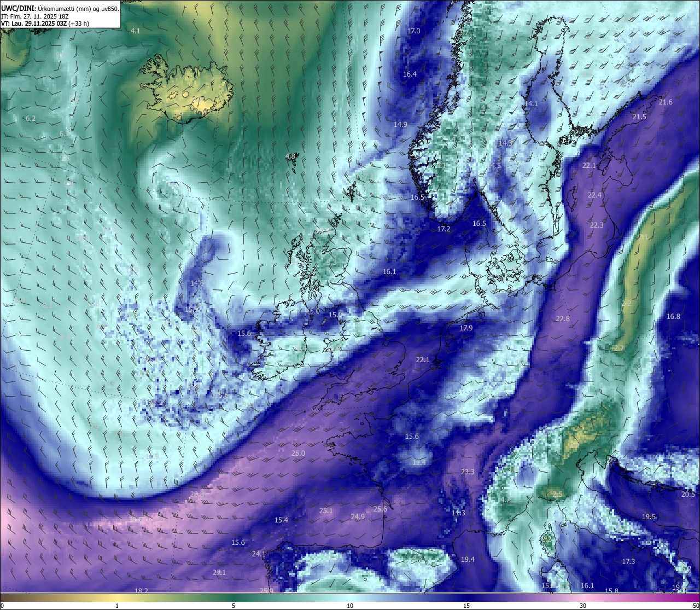Click the color scale tick label "5"
The width and height of the screenshot is (700, 610).
(x=234, y=606)
